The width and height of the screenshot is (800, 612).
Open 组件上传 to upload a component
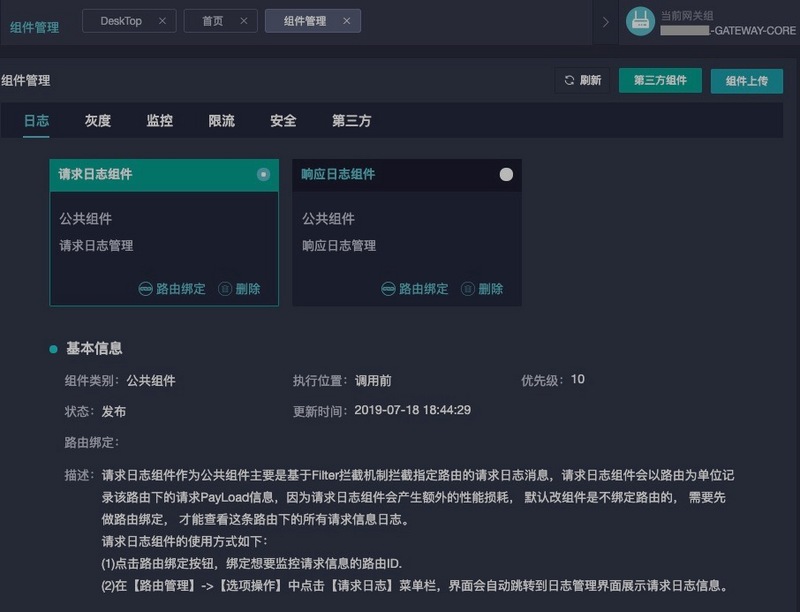(748, 80)
